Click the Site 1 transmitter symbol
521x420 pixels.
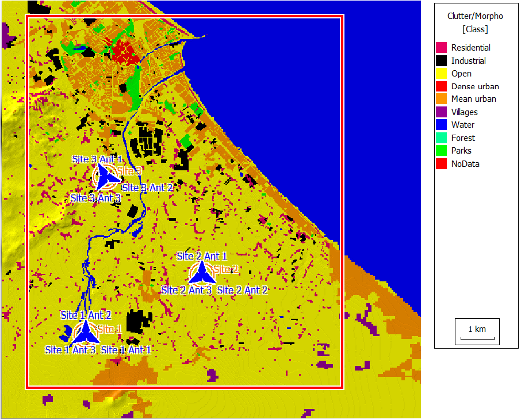[x=85, y=332]
